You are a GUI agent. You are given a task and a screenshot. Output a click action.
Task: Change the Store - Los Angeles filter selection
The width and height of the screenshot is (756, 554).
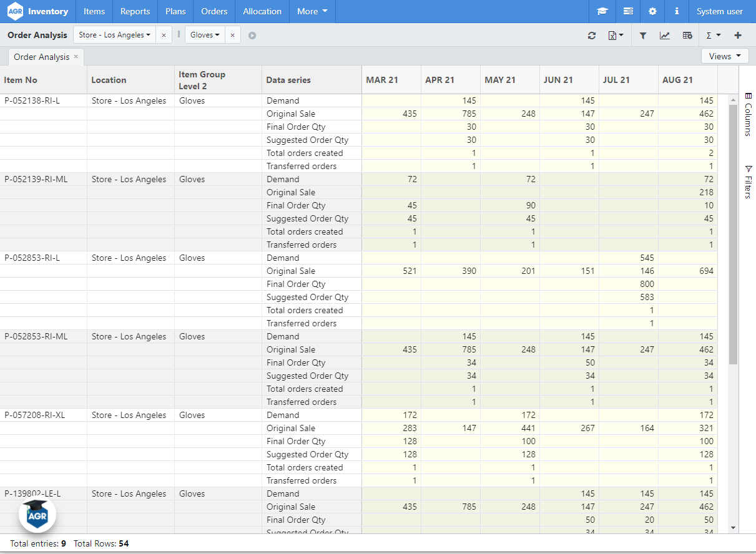[114, 35]
